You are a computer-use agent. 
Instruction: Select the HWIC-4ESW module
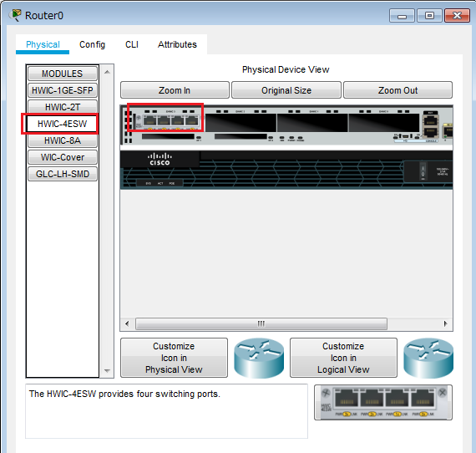(x=62, y=124)
